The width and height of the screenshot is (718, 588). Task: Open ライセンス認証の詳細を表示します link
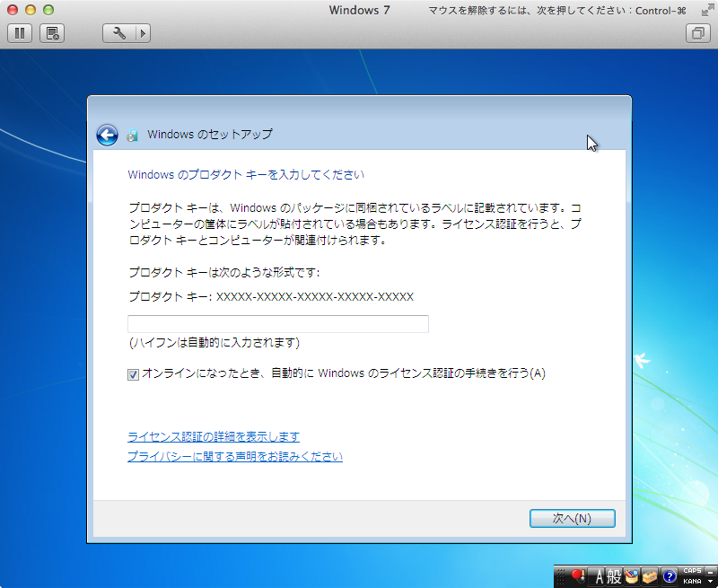click(x=214, y=437)
